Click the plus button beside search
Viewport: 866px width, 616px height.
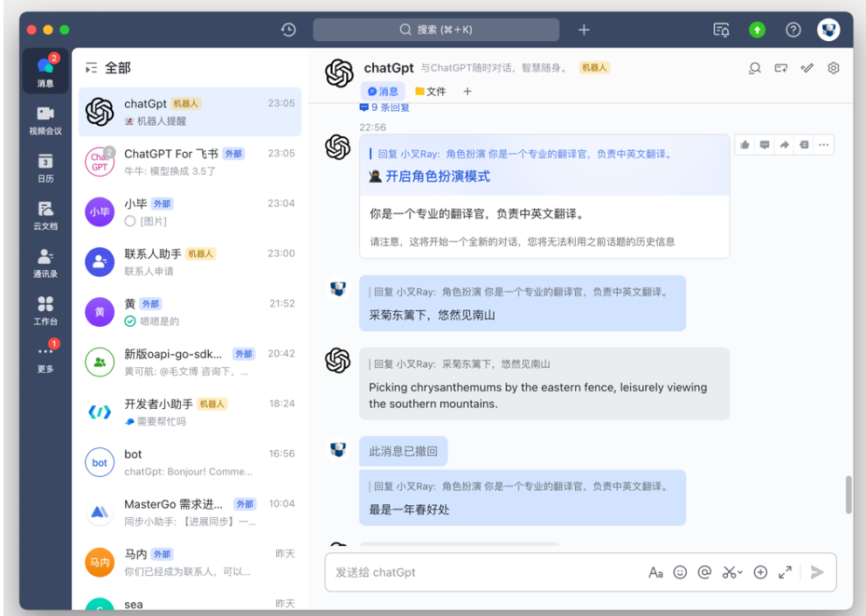tap(584, 30)
